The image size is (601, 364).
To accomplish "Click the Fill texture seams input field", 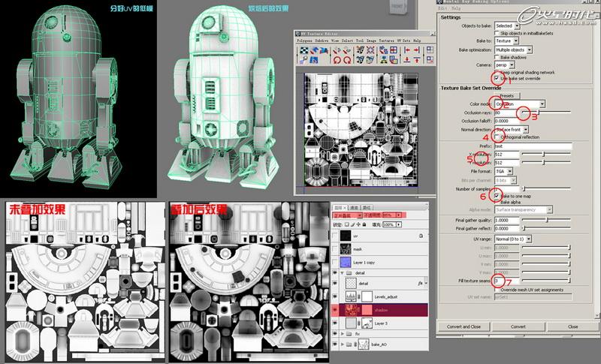I will coord(506,281).
